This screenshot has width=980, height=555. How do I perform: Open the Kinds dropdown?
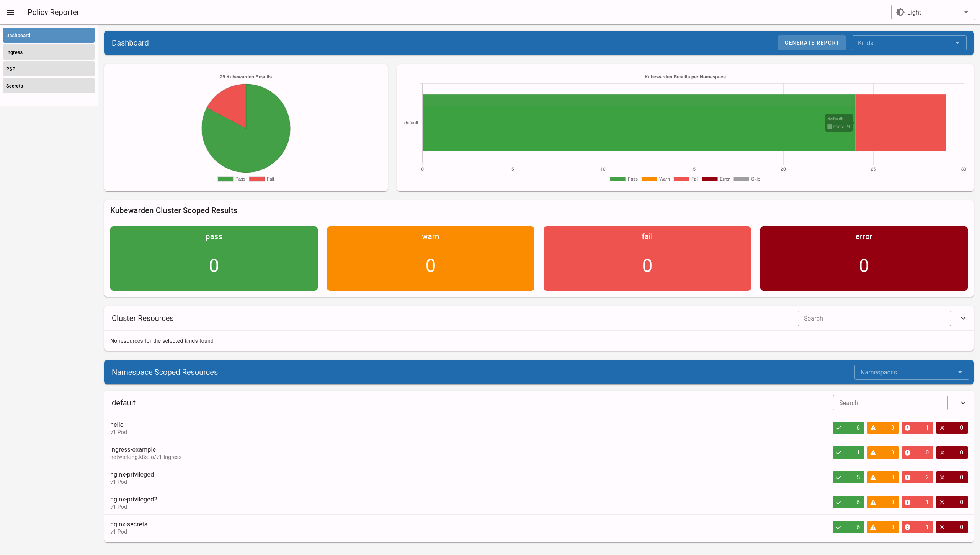tap(908, 42)
